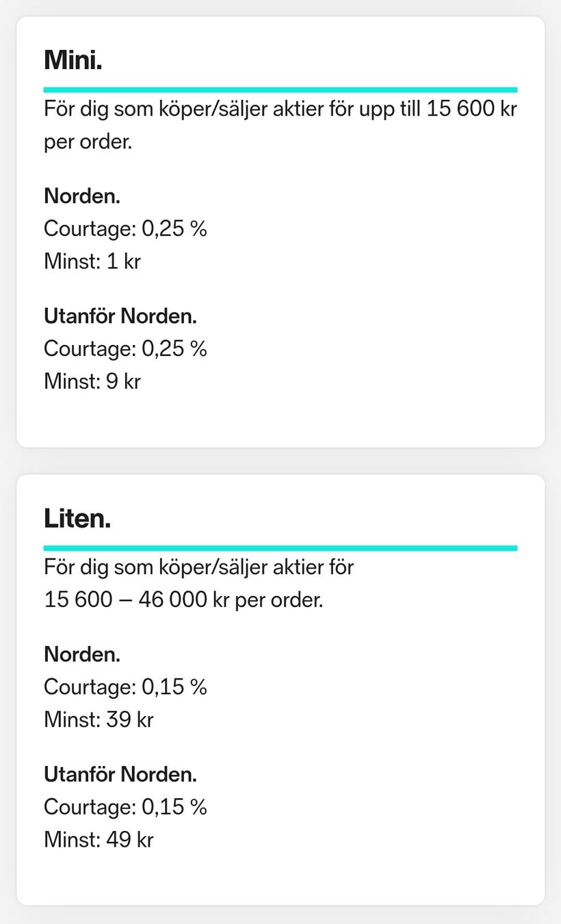The width and height of the screenshot is (561, 924).
Task: Click 'Utanför Norden.' label in Liten card
Action: pyautogui.click(x=120, y=775)
